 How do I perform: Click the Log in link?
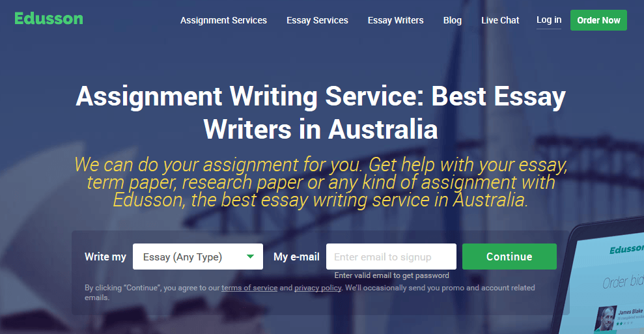(x=549, y=20)
